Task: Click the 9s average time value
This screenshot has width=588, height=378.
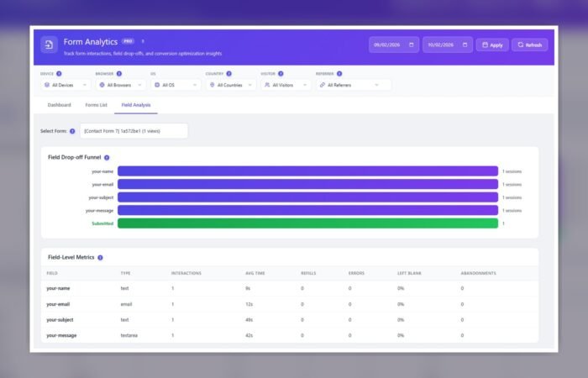Action: pos(248,288)
